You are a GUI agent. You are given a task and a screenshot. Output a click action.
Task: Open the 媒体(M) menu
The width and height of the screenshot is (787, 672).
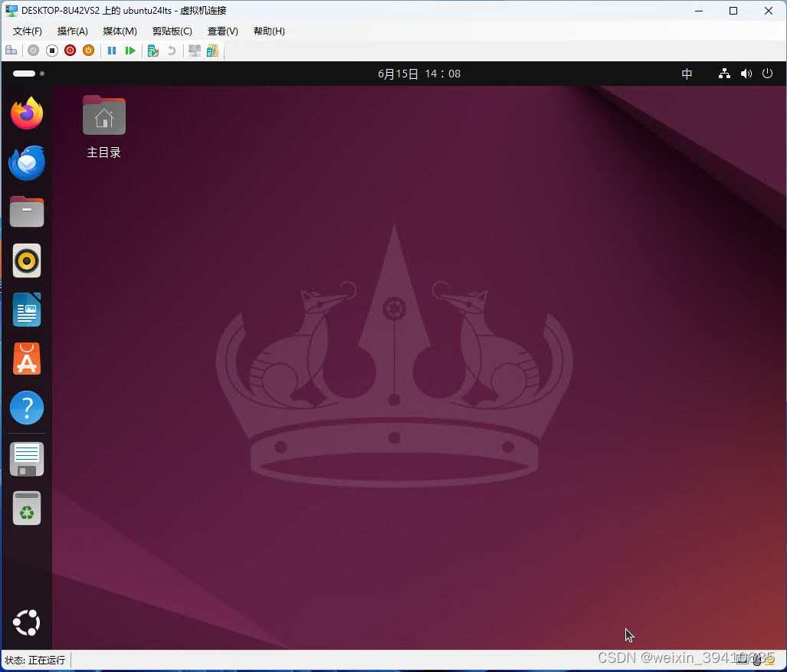point(119,31)
